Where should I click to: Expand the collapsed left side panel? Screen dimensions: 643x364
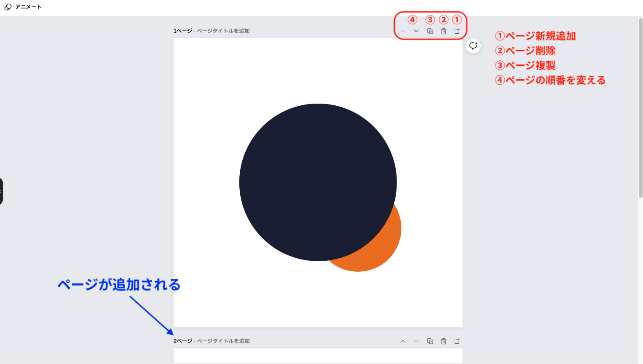[1, 191]
